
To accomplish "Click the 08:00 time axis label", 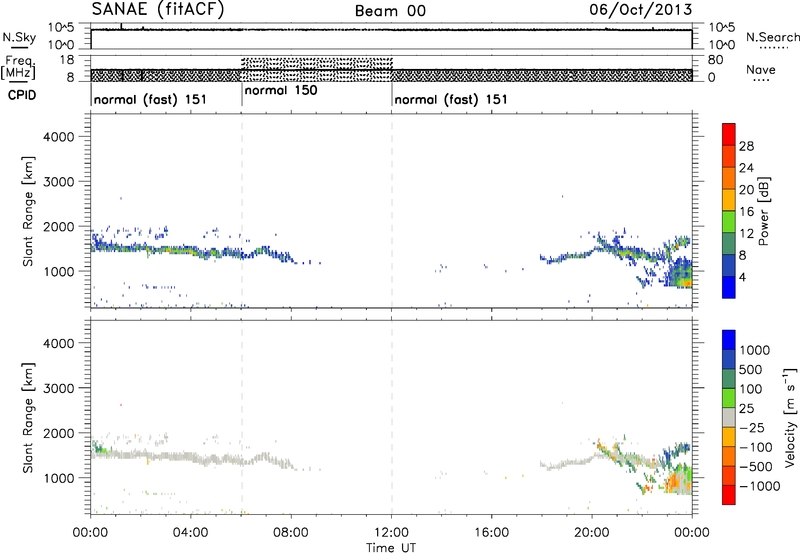I will [x=291, y=533].
